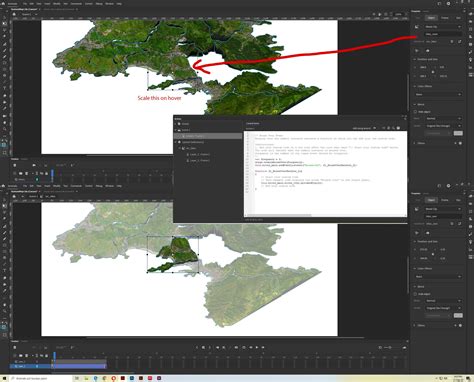Click the settings gear icon at the top right of the top window

point(448,4)
